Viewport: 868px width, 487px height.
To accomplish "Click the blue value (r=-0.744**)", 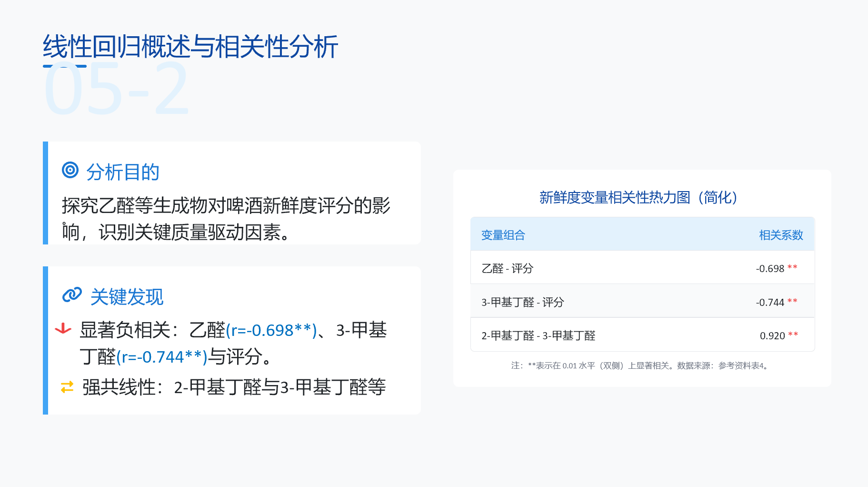I will click(162, 357).
